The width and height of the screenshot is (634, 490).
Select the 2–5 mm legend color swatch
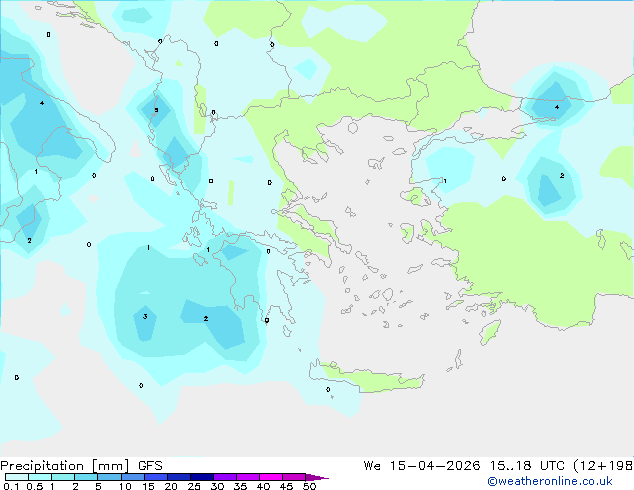click(86, 477)
